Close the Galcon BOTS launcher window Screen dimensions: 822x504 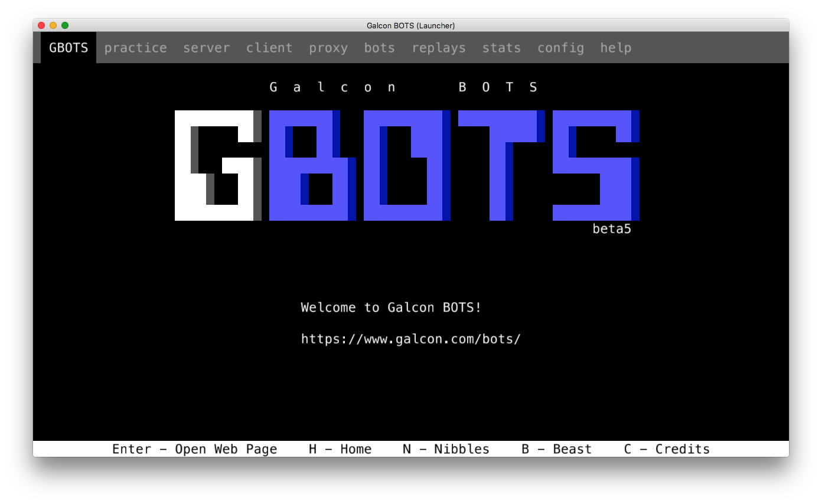(41, 25)
